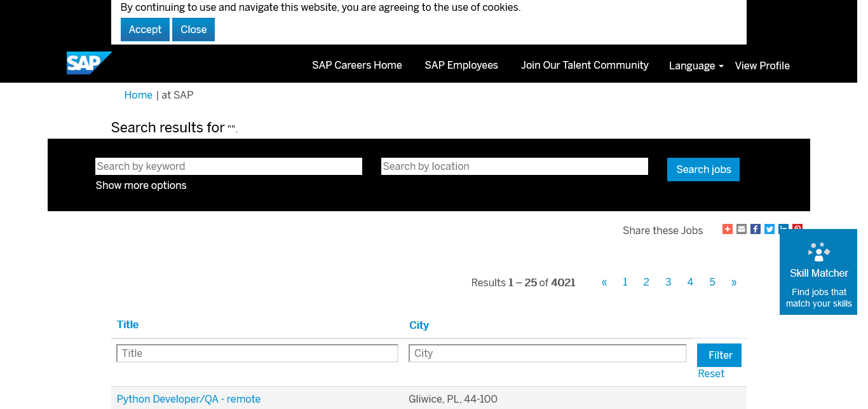Screen dimensions: 868x409
Task: Click the City filter input field
Action: [x=548, y=353]
